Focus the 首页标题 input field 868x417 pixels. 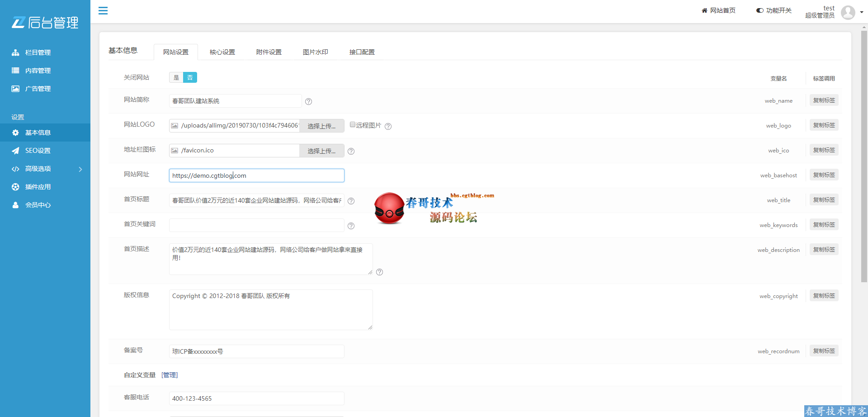coord(257,200)
